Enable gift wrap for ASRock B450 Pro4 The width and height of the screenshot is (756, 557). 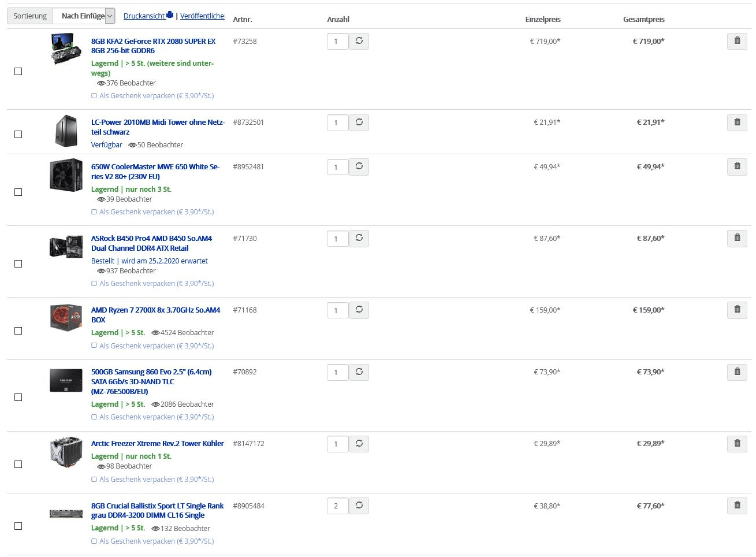coord(94,284)
